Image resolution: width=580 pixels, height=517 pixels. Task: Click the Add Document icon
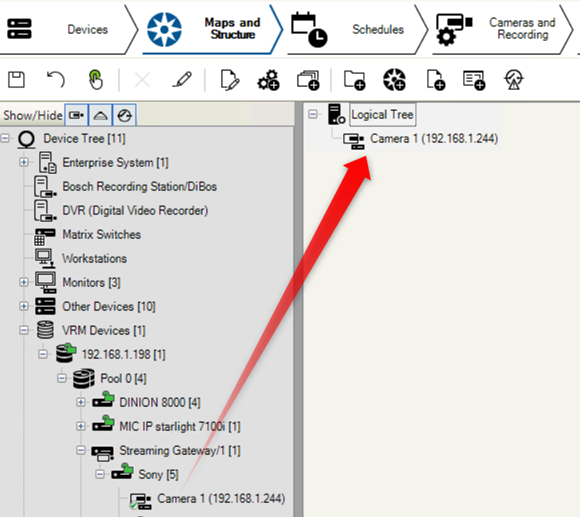pos(436,80)
